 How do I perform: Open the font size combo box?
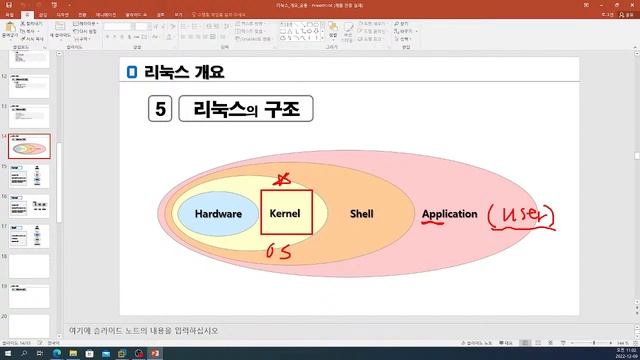click(142, 27)
